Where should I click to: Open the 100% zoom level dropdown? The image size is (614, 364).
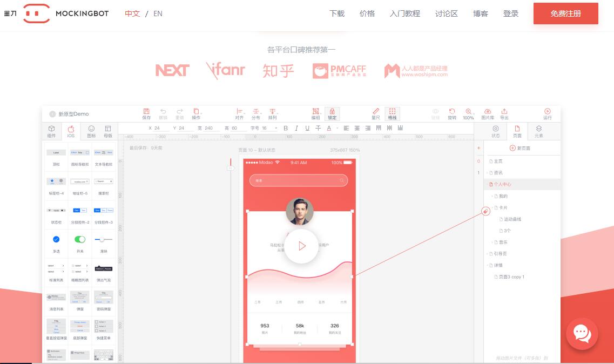tap(468, 113)
